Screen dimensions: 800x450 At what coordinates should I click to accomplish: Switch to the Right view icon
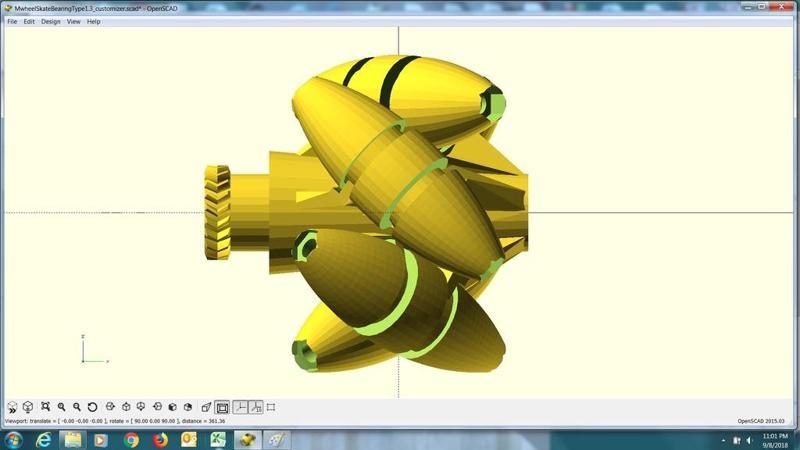pos(110,407)
